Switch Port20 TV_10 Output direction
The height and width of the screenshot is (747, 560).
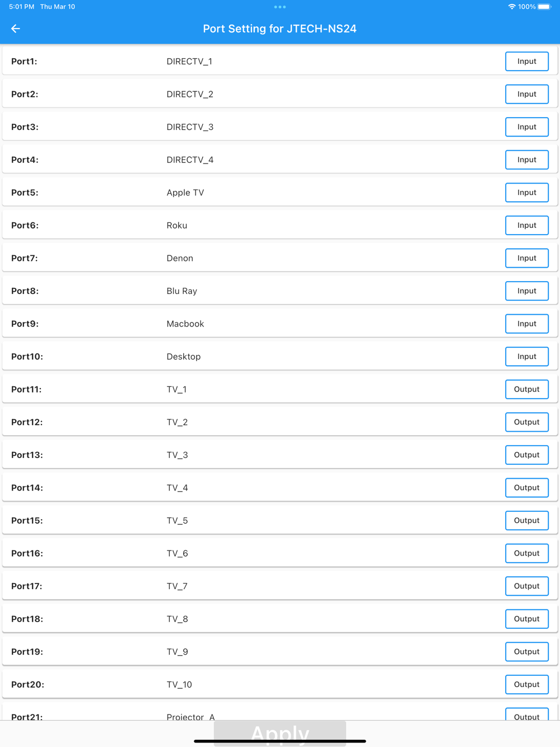pyautogui.click(x=527, y=684)
